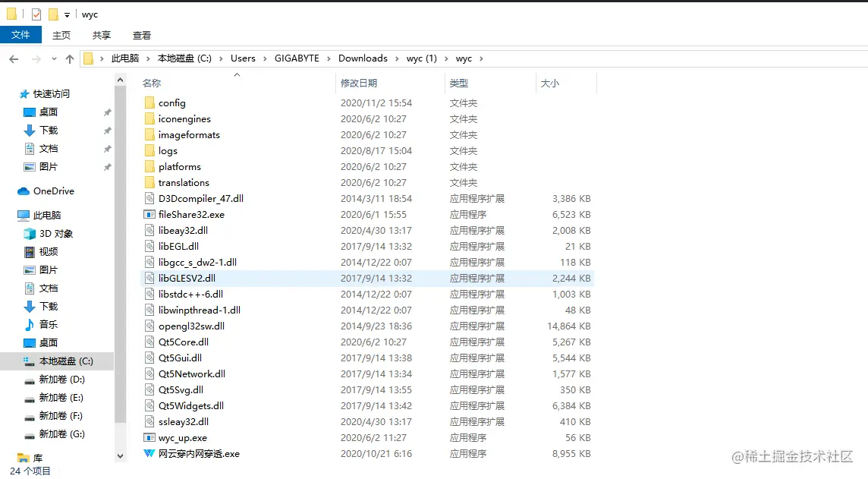Expand the recent locations chevron beside forward arrow
The height and width of the screenshot is (479, 868).
[52, 58]
